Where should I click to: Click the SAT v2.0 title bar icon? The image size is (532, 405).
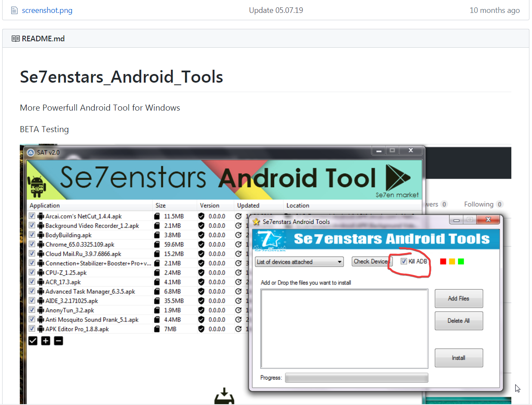[x=31, y=152]
